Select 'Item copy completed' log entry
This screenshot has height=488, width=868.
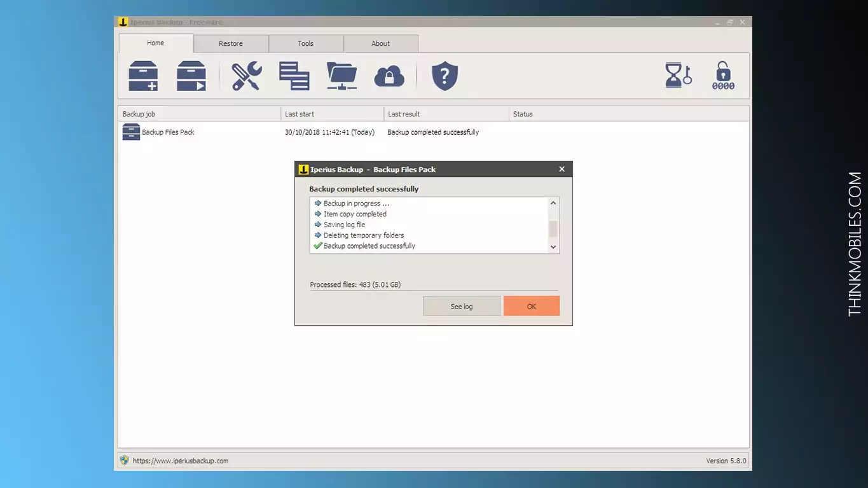coord(355,214)
